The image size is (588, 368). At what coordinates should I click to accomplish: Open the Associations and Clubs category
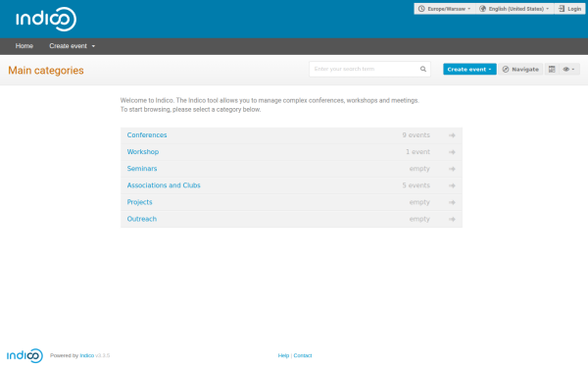(x=164, y=185)
